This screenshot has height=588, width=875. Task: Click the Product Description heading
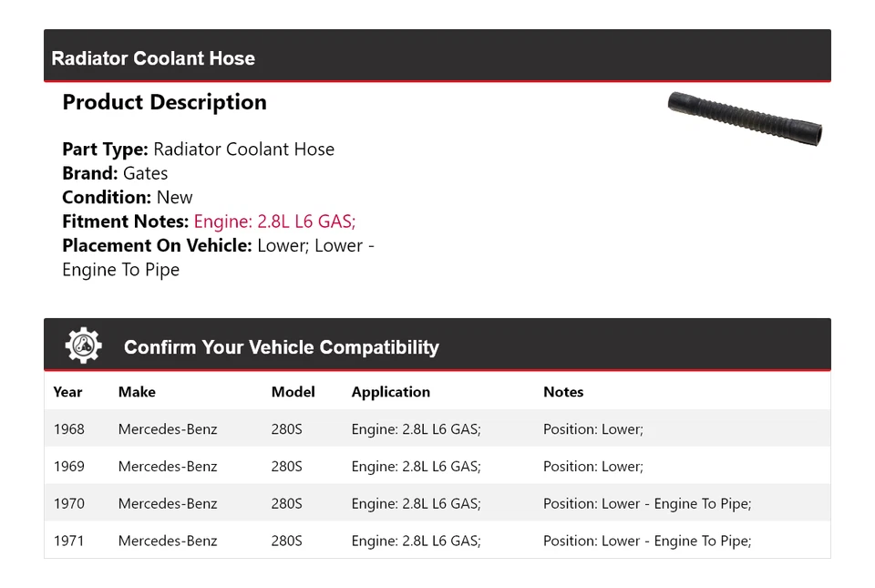[x=164, y=102]
